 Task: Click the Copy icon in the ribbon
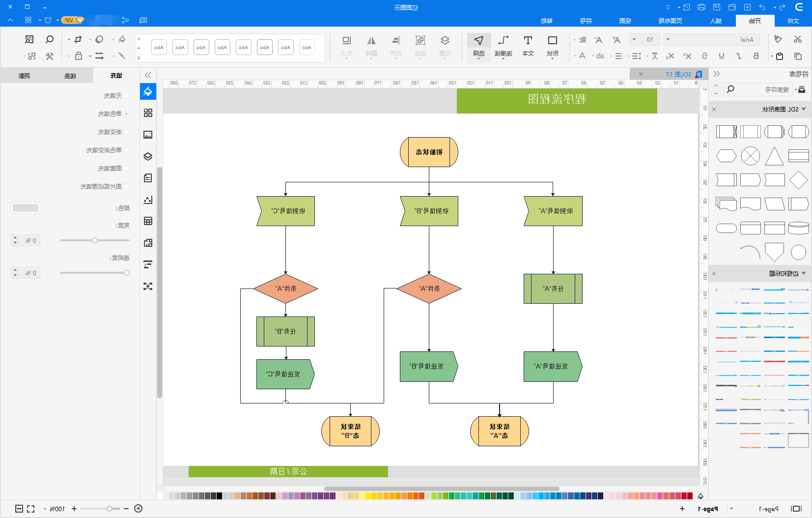(x=798, y=56)
